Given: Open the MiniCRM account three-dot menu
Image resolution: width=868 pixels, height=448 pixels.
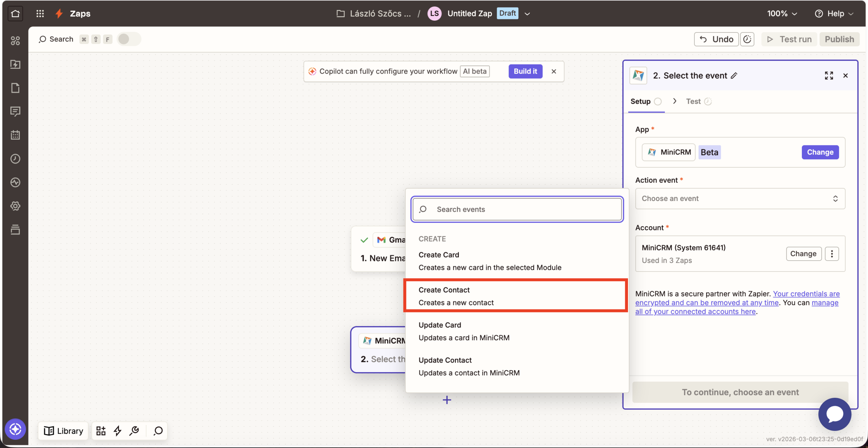Looking at the screenshot, I should click(x=832, y=254).
